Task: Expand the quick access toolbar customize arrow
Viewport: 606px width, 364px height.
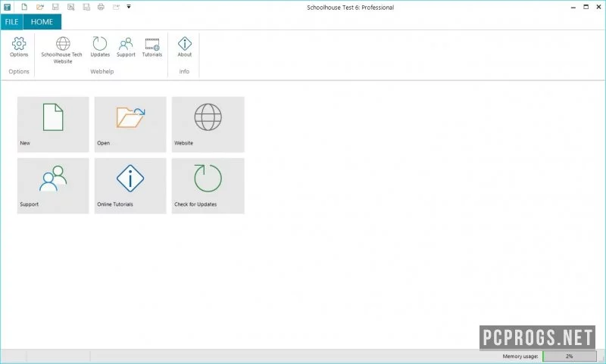Action: (129, 7)
